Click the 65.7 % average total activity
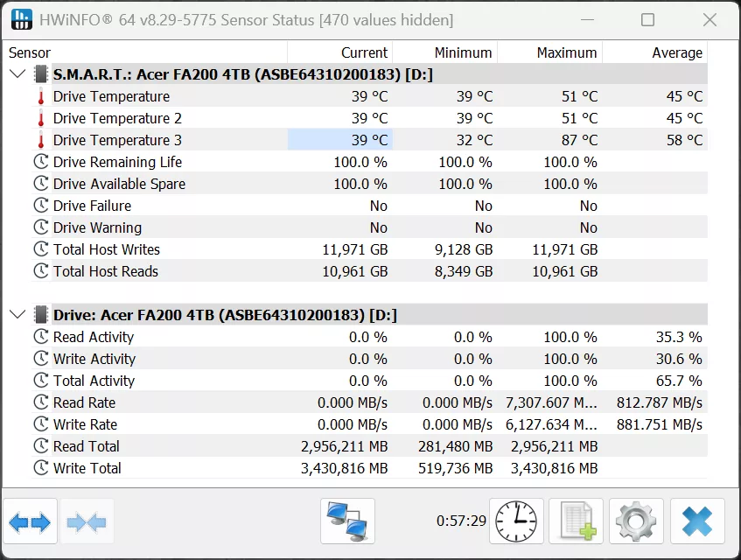The image size is (741, 560). click(x=679, y=381)
